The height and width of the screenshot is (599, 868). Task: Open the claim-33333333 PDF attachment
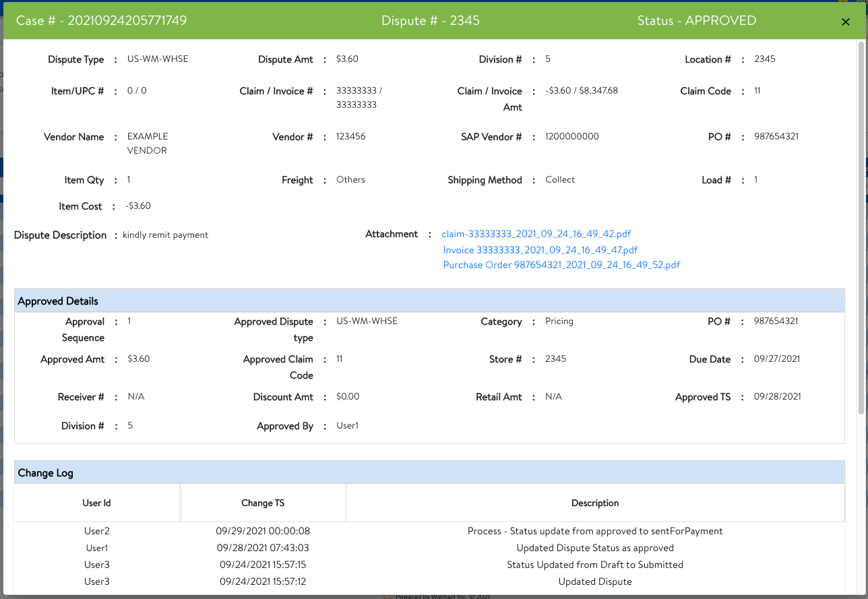[536, 234]
